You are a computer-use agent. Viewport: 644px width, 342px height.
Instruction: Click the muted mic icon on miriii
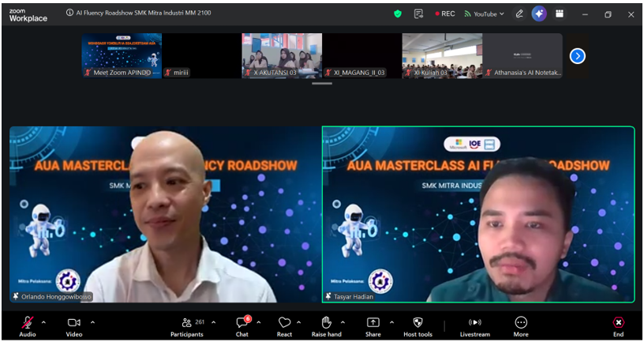coord(167,73)
